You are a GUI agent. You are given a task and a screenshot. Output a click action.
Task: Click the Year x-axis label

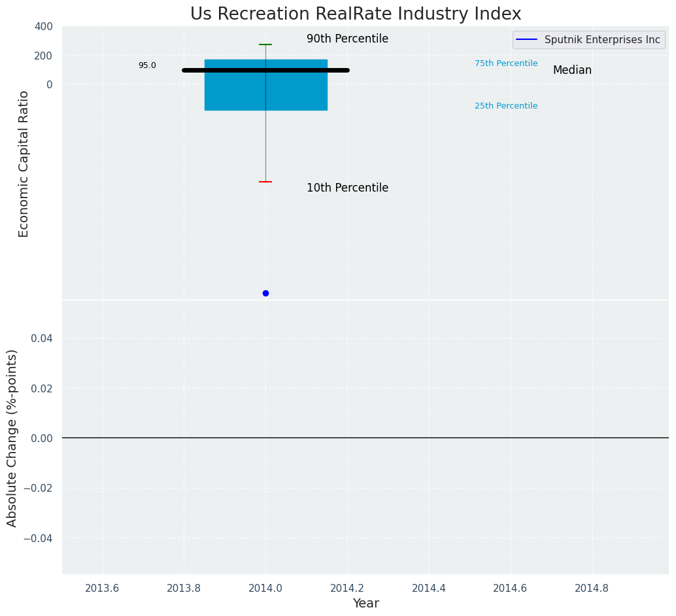[365, 604]
